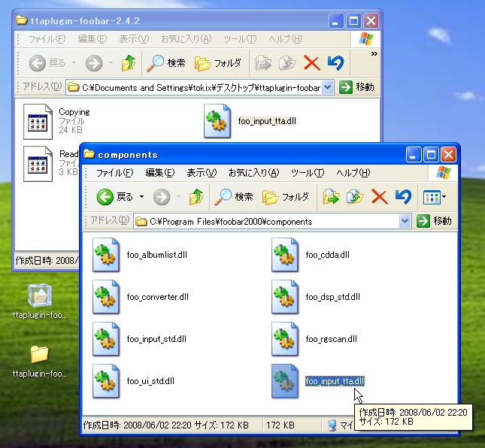The height and width of the screenshot is (448, 485).
Task: Open ヘルプ(H) menu in ttaplugin-foobar window
Action: click(285, 39)
